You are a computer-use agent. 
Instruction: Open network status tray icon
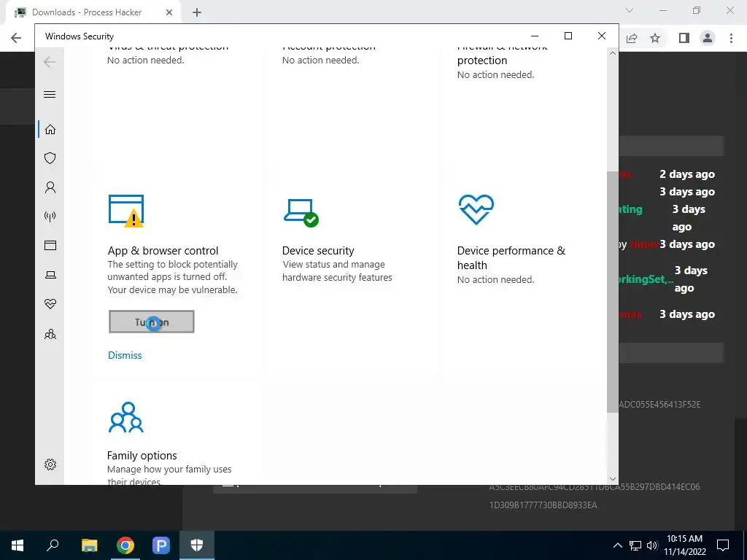(x=635, y=545)
